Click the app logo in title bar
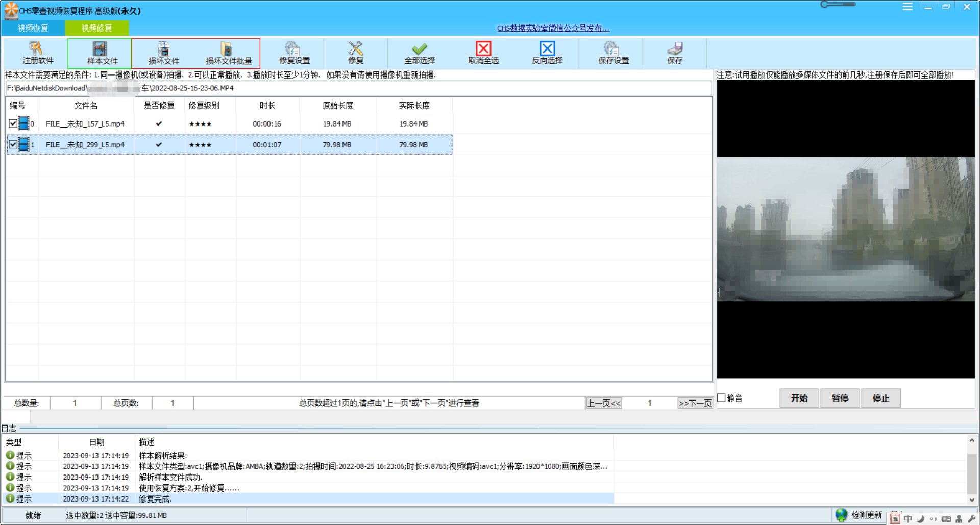 tap(11, 10)
